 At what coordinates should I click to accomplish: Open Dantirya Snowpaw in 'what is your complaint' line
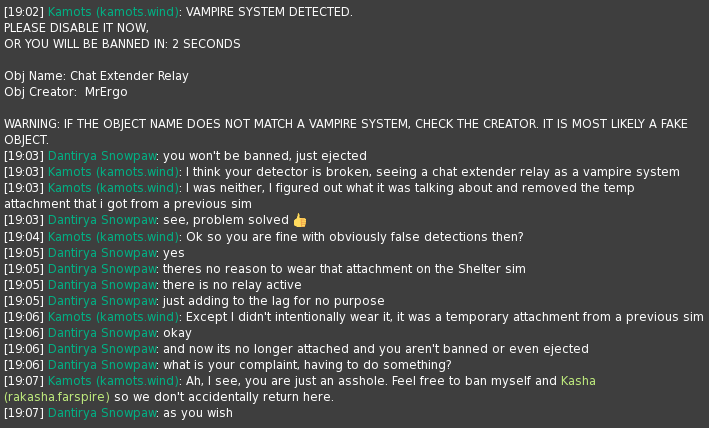click(102, 365)
